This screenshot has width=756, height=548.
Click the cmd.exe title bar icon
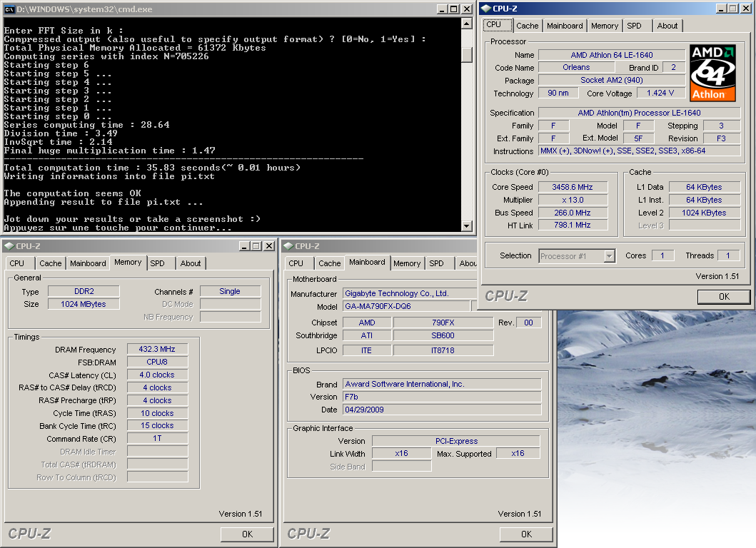coord(9,9)
